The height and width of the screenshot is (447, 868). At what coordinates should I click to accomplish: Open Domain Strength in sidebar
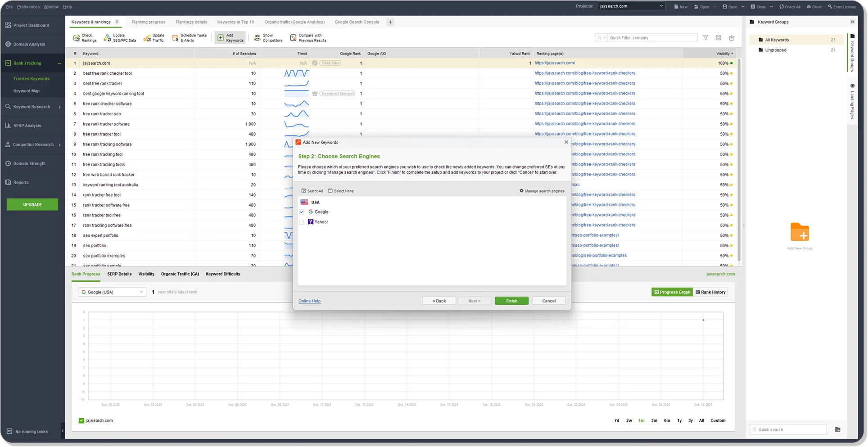pyautogui.click(x=29, y=163)
